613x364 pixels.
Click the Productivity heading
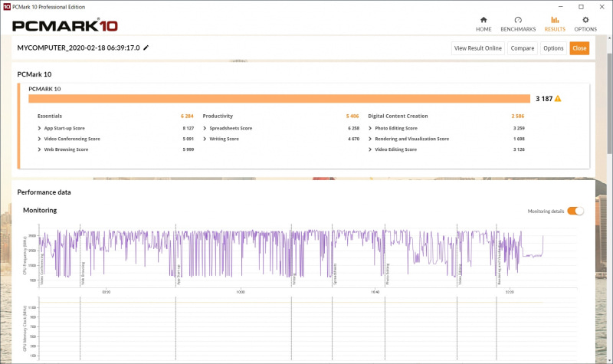pos(218,116)
